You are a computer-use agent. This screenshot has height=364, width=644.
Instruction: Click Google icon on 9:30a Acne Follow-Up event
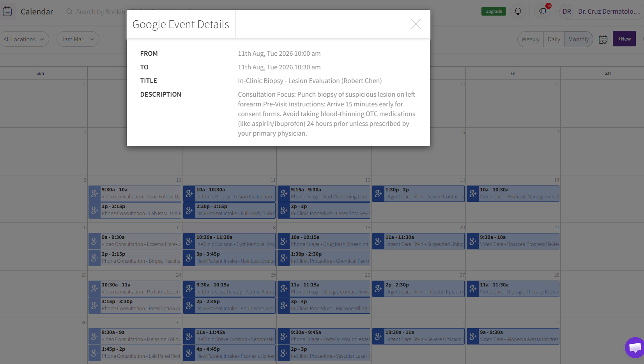tap(94, 193)
